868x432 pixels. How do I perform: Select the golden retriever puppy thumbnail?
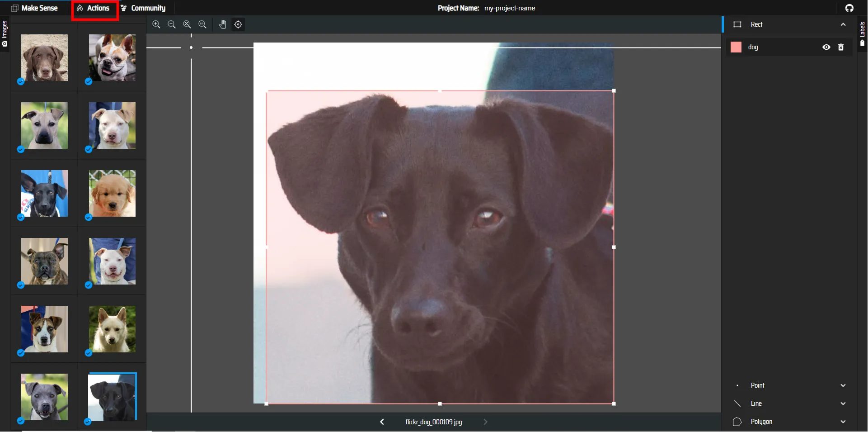tap(112, 194)
